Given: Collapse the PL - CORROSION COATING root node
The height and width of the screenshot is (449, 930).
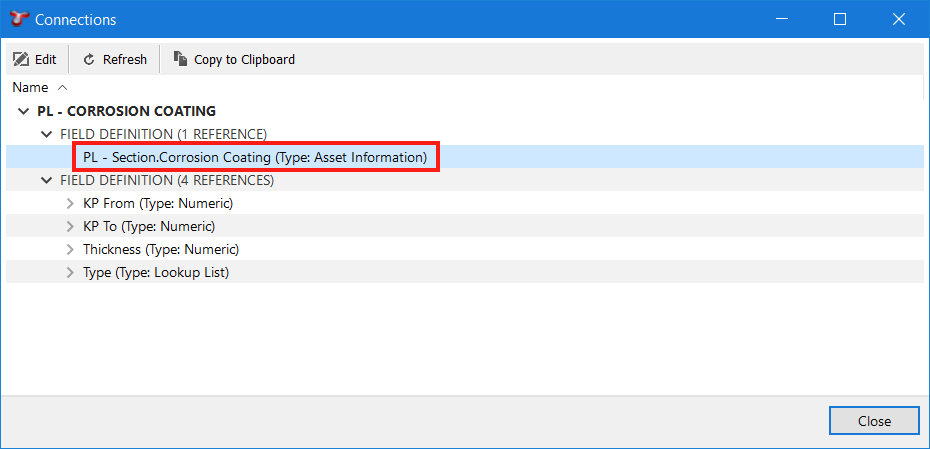Looking at the screenshot, I should click(24, 111).
